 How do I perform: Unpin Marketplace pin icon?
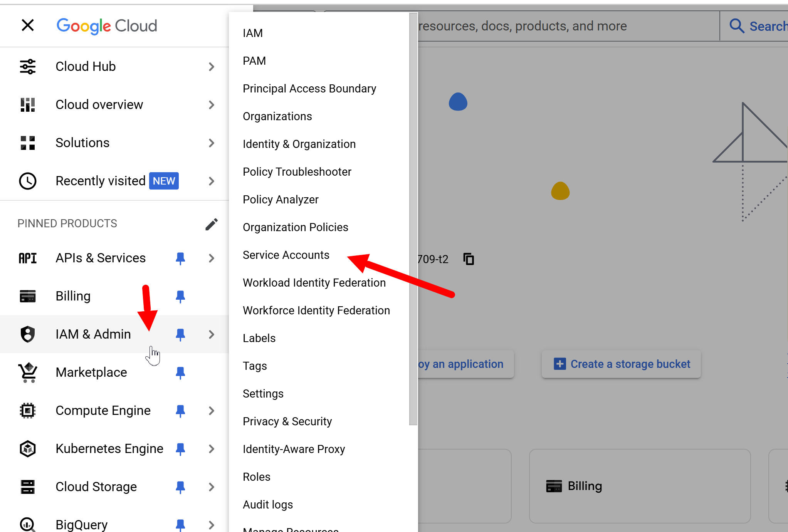tap(180, 373)
